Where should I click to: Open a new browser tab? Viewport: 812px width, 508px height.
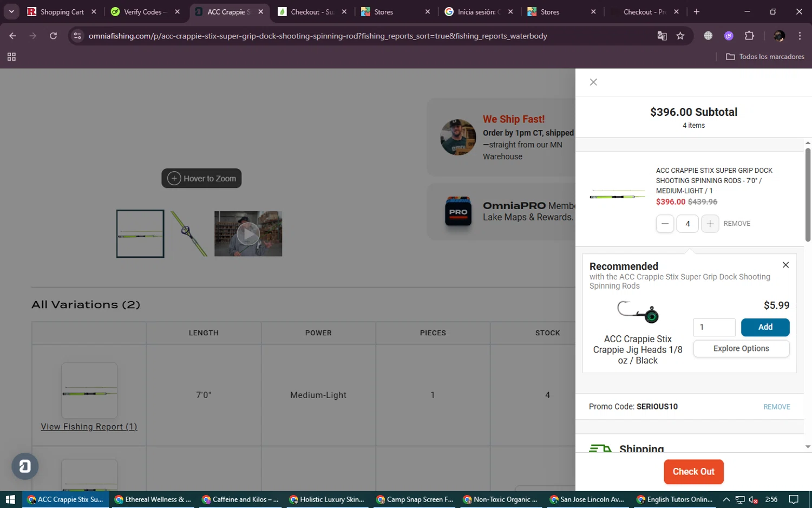[x=697, y=11]
